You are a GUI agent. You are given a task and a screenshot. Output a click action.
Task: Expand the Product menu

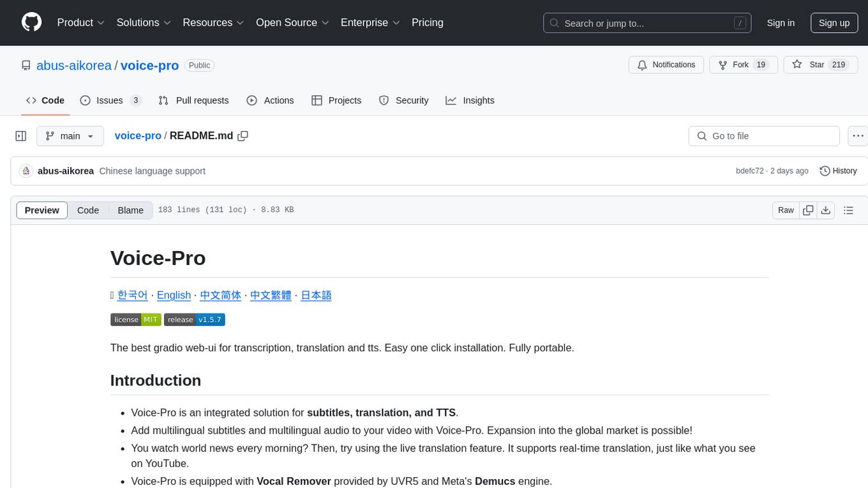[81, 22]
